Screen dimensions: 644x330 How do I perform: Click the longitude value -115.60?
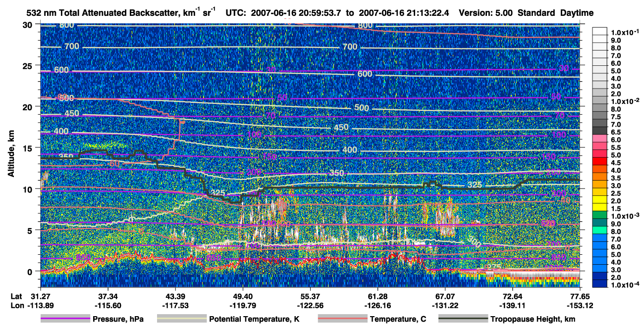point(107,305)
